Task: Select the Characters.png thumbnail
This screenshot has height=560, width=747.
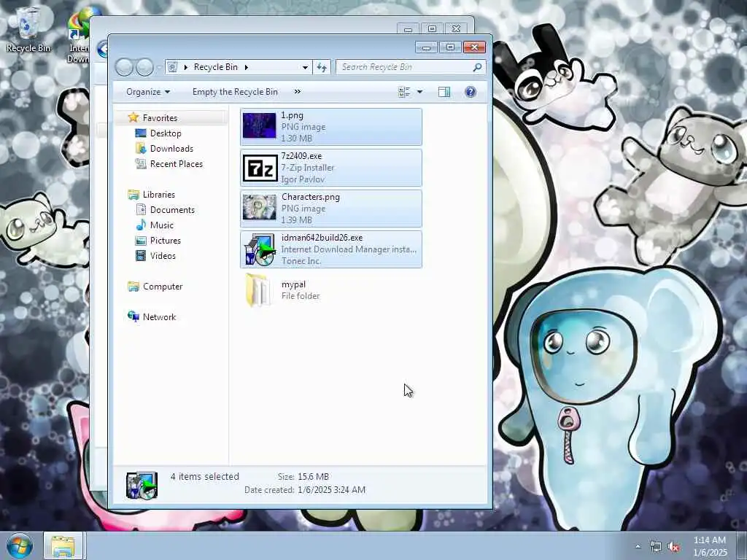Action: 259,208
